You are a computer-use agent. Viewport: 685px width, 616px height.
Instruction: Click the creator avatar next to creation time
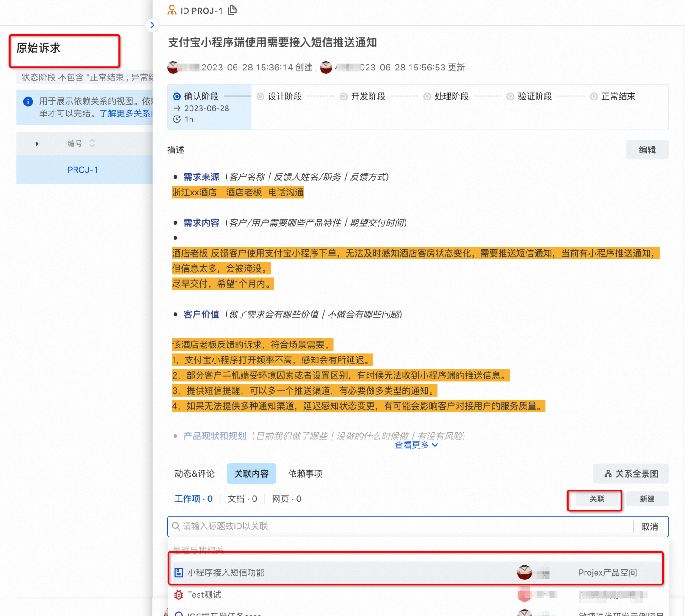[x=173, y=67]
